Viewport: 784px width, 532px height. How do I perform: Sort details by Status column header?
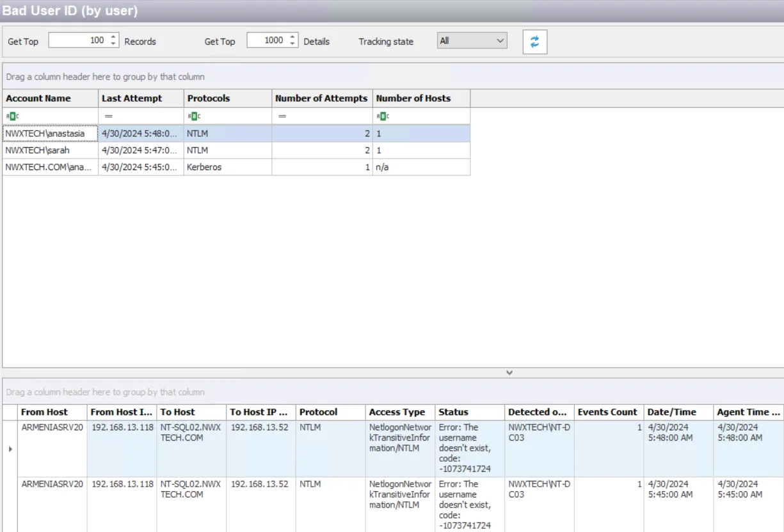pyautogui.click(x=470, y=412)
